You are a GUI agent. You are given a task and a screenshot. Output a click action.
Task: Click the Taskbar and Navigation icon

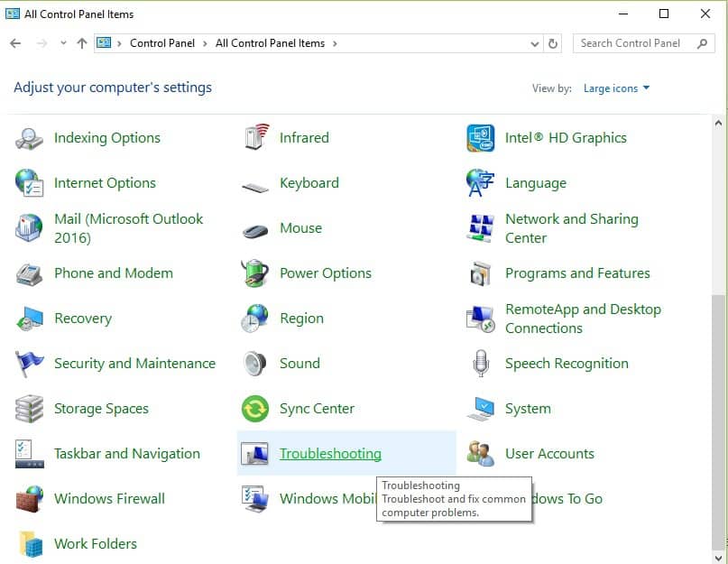click(x=29, y=454)
